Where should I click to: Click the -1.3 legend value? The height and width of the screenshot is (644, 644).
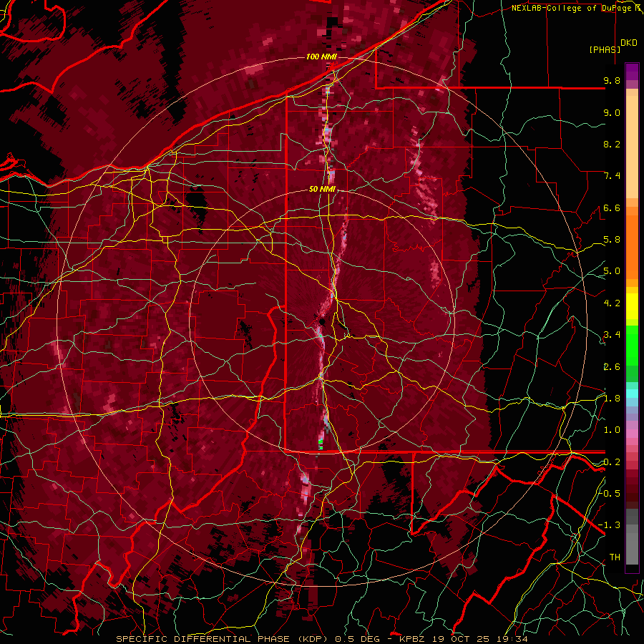pos(609,525)
